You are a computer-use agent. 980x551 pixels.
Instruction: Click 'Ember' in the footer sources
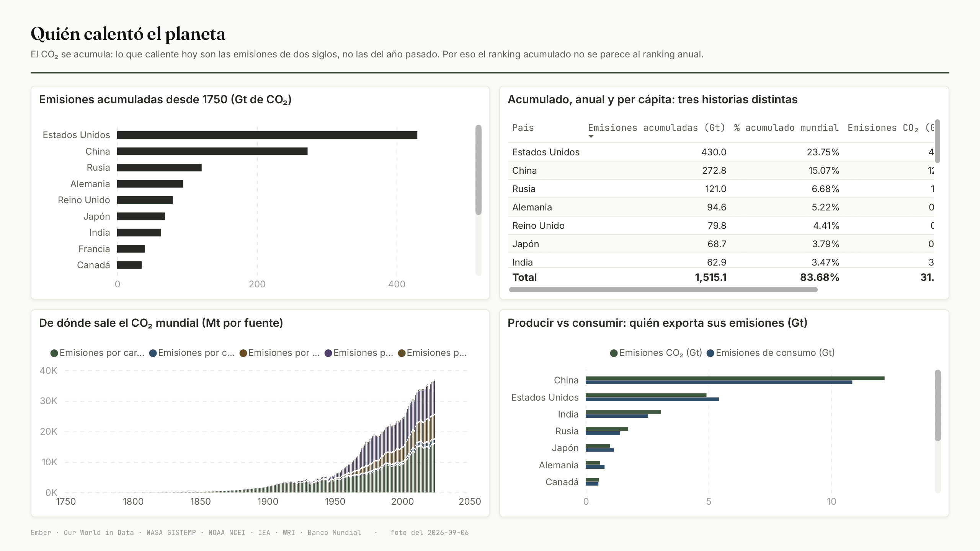click(41, 533)
